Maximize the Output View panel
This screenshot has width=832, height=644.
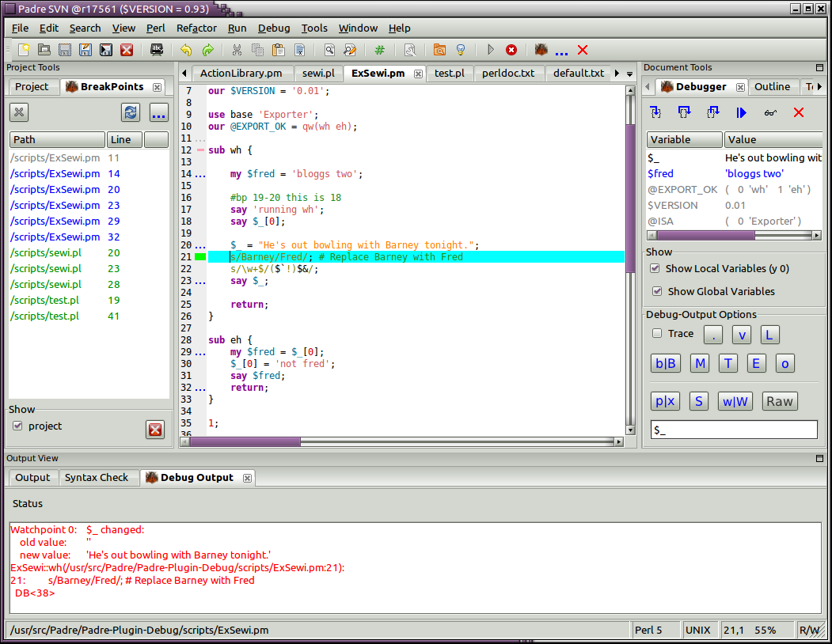(x=820, y=458)
